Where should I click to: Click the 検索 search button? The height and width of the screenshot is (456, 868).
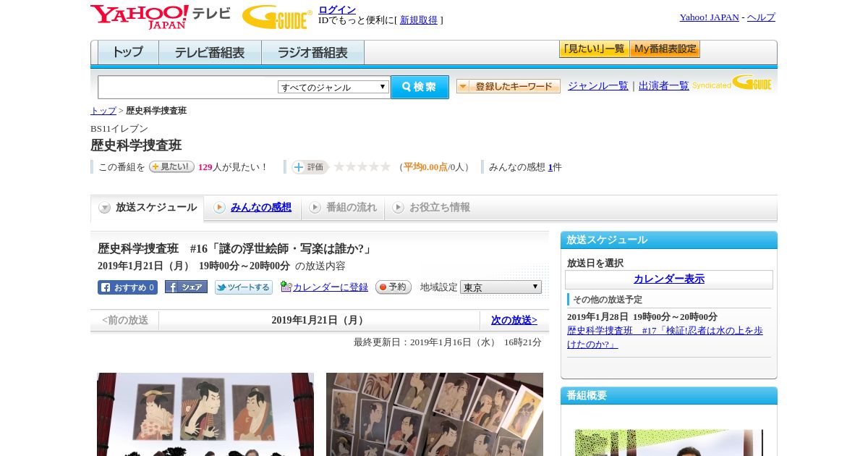[420, 87]
